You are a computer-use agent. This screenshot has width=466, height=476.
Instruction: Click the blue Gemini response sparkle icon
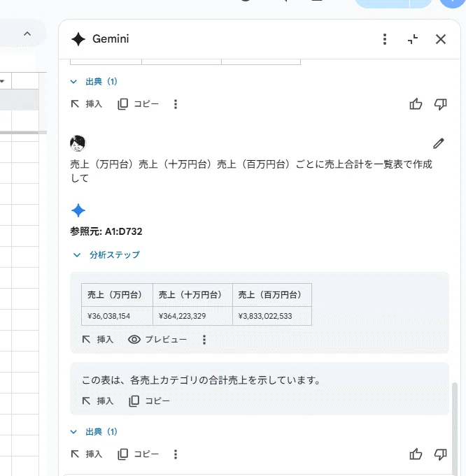click(x=78, y=210)
